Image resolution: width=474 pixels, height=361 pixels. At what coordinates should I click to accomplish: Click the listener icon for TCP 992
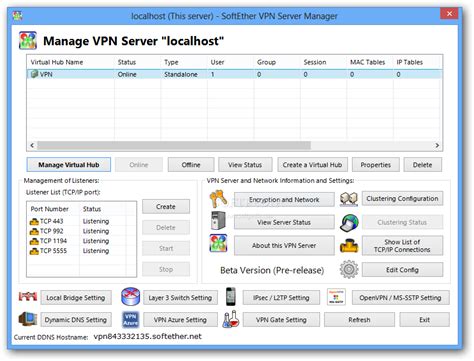(x=34, y=231)
